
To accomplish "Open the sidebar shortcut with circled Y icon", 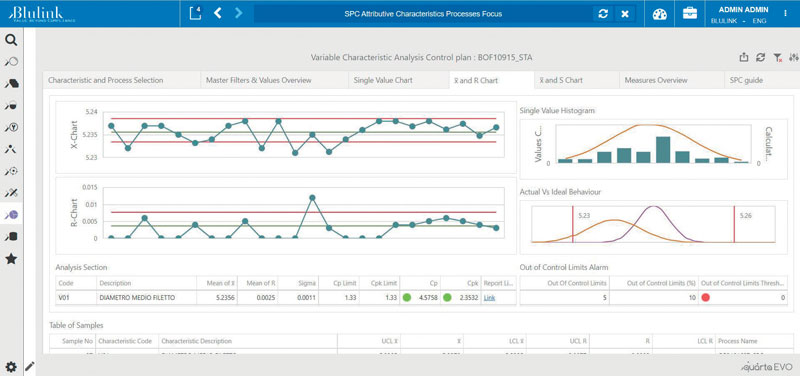I will [x=11, y=128].
